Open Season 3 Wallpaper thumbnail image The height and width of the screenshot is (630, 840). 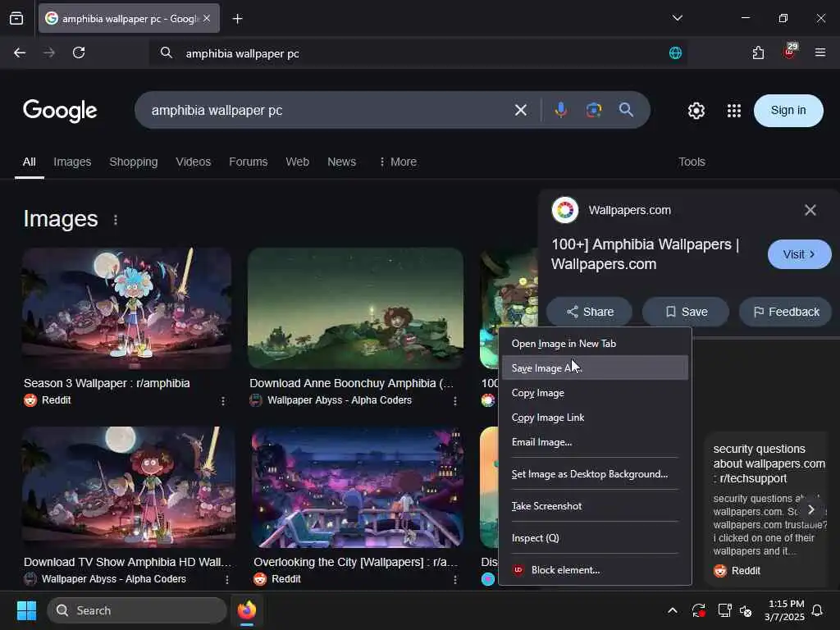click(x=126, y=308)
